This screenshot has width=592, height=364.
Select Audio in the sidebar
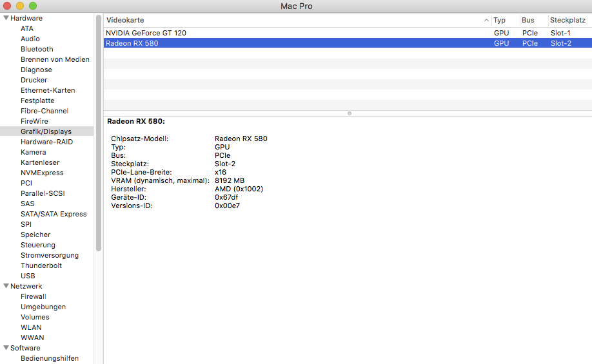pos(30,39)
